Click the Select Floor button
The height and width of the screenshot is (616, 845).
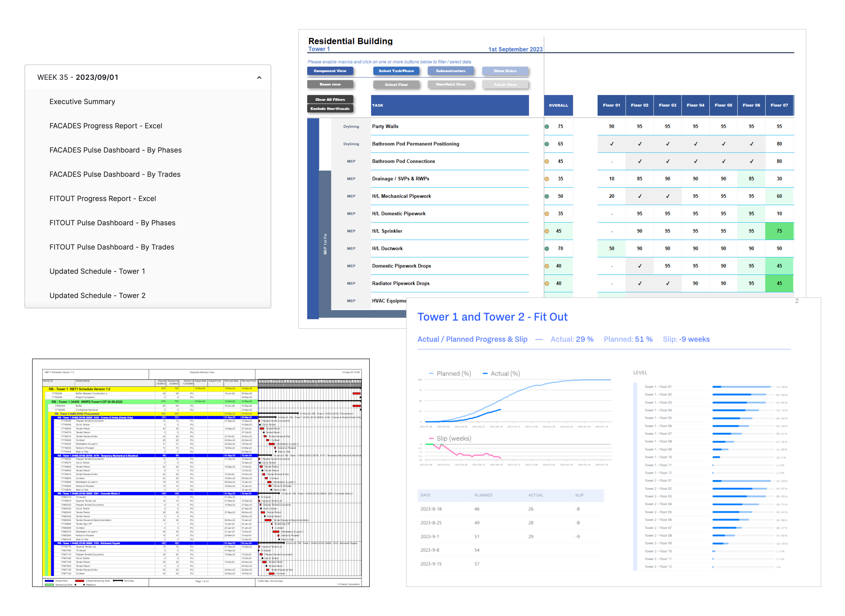click(x=396, y=85)
